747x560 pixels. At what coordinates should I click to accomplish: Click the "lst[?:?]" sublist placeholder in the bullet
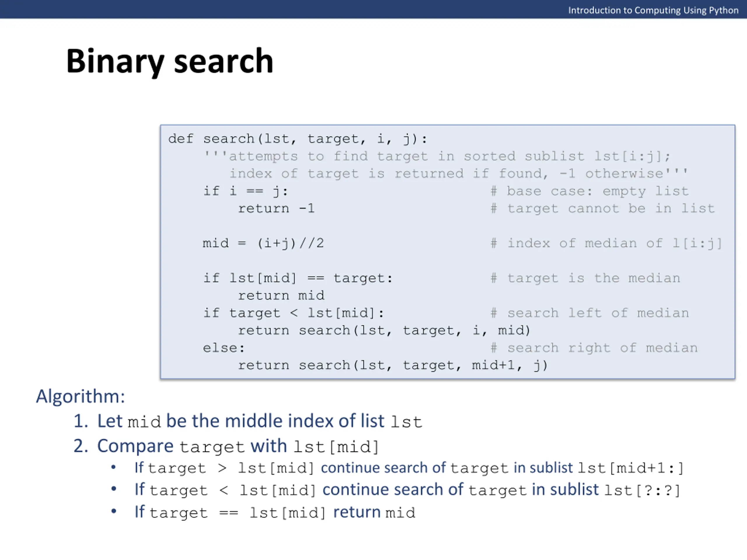pyautogui.click(x=642, y=490)
